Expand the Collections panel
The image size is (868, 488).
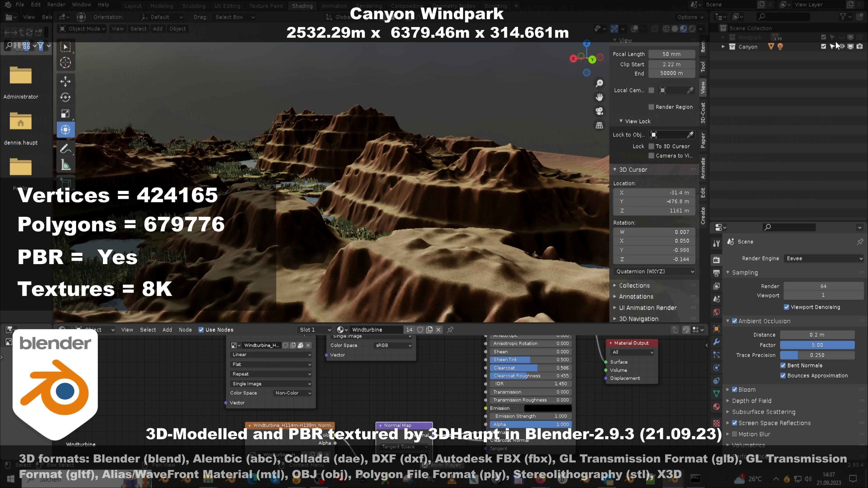click(634, 286)
